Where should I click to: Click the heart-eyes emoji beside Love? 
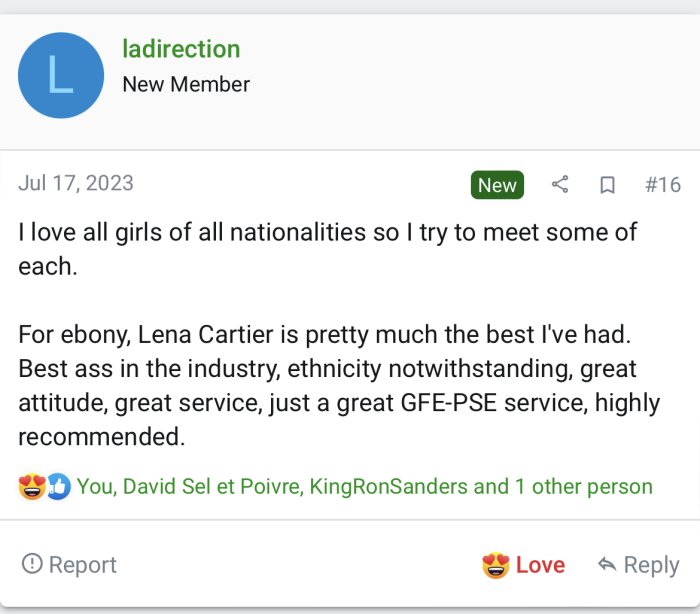pos(495,566)
